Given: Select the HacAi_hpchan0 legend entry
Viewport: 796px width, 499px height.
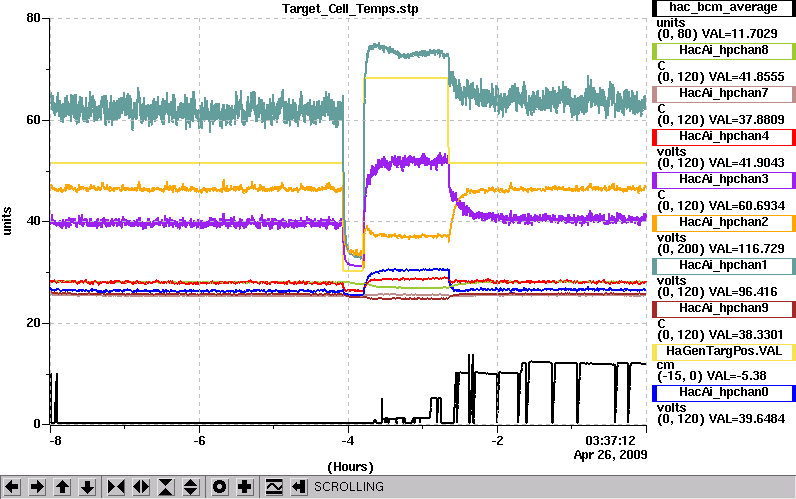Looking at the screenshot, I should (x=723, y=393).
